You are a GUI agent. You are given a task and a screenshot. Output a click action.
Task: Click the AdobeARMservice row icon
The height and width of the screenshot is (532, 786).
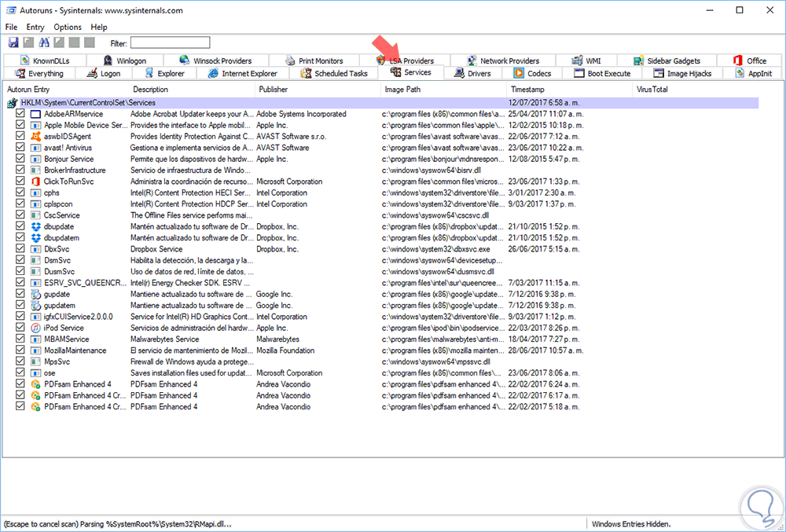(35, 114)
